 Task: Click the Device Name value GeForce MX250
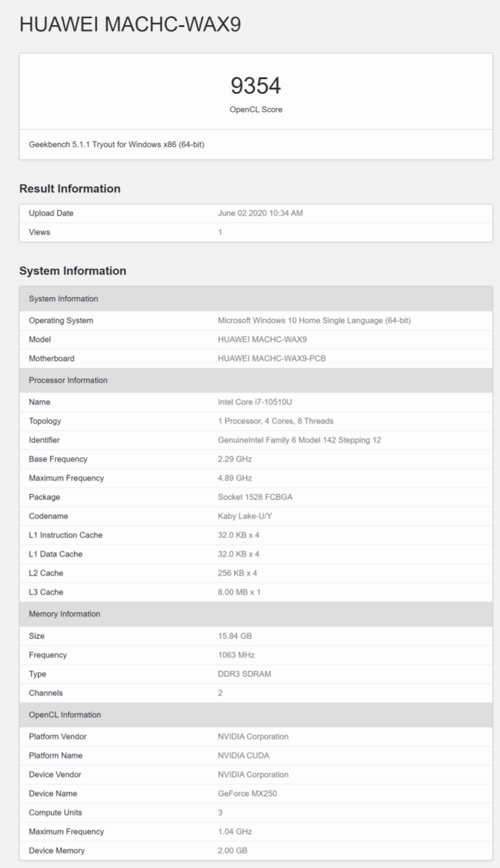point(247,793)
